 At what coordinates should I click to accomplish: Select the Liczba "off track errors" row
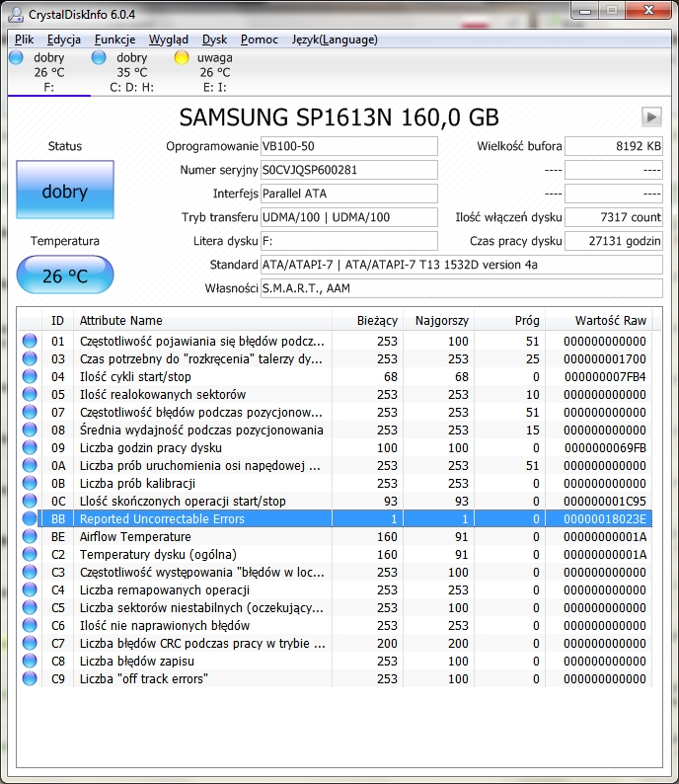tap(335, 678)
